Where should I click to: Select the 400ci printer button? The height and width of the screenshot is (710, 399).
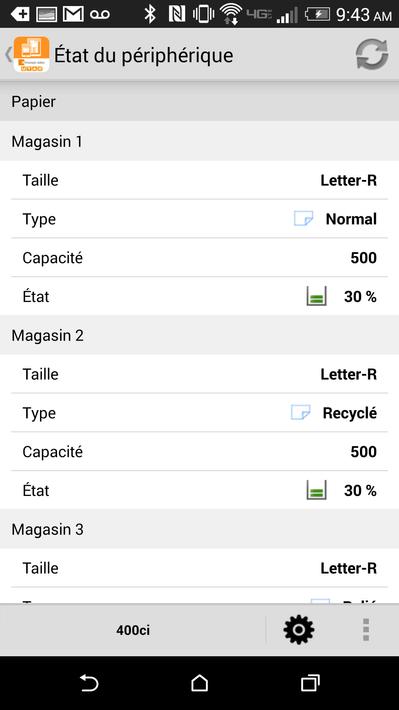pyautogui.click(x=133, y=630)
